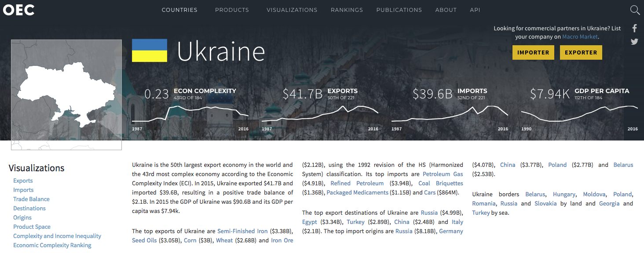This screenshot has width=644, height=256.
Task: Follow the Cars product link
Action: point(430,192)
